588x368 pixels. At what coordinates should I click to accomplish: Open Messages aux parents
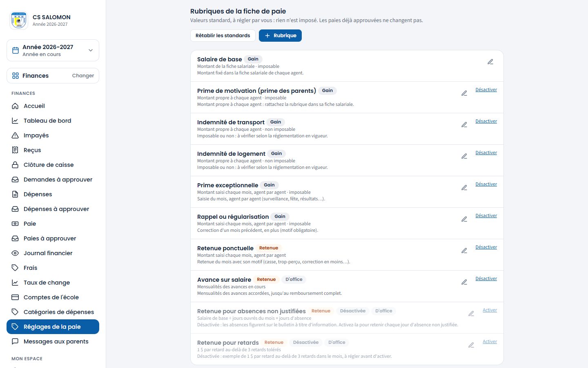53,341
